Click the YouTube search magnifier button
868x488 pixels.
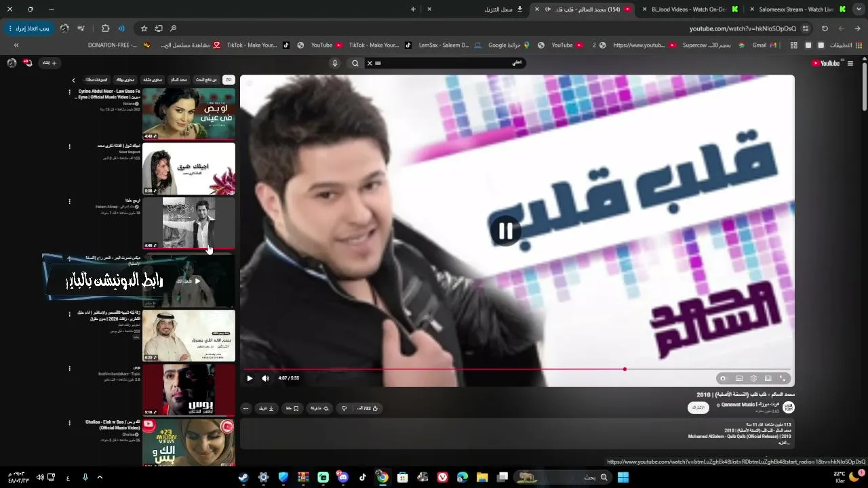[x=355, y=63]
